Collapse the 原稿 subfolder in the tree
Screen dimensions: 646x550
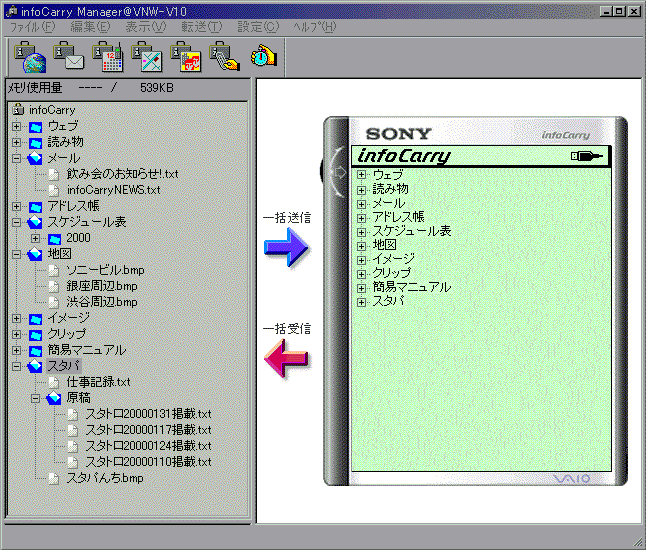coord(36,398)
